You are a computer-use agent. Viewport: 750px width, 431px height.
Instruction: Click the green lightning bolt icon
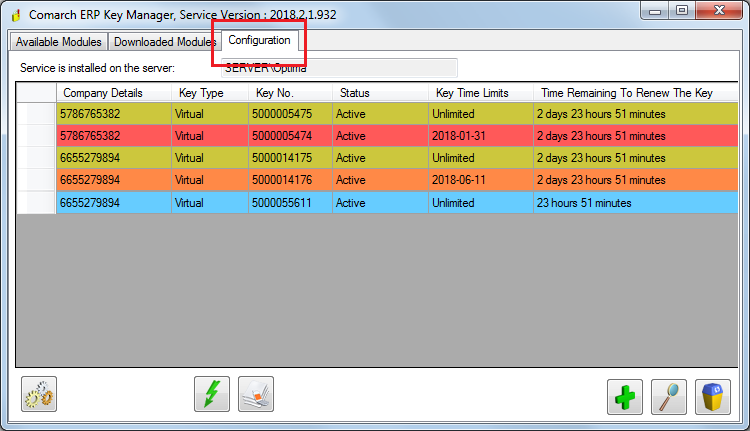pos(212,394)
